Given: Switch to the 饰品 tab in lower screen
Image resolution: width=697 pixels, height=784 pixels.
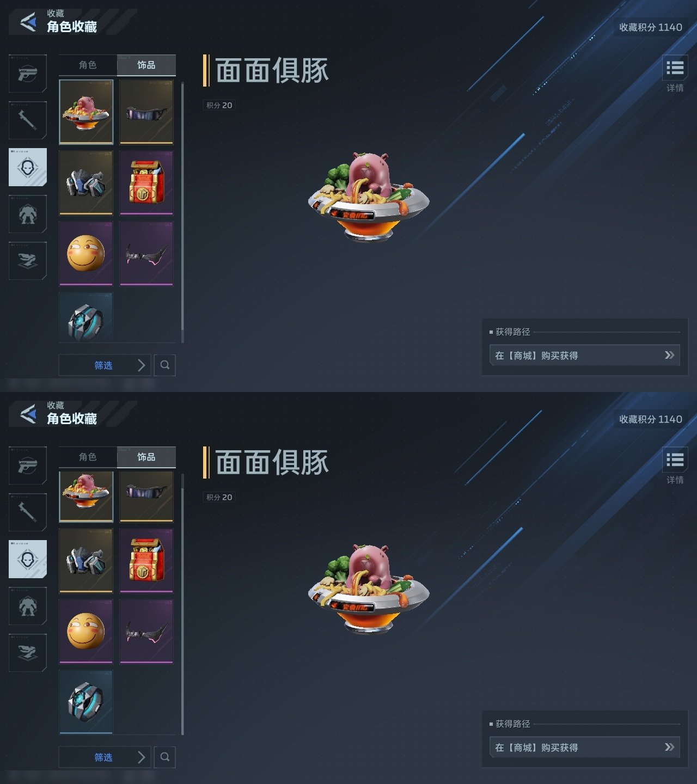Looking at the screenshot, I should click(x=146, y=457).
